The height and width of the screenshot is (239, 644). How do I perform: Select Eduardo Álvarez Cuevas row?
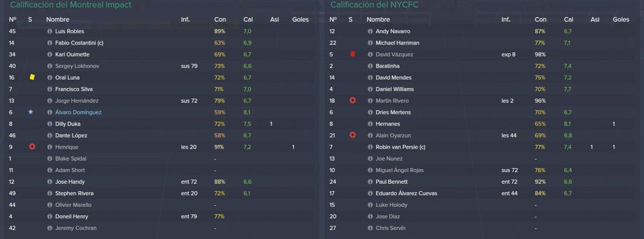point(483,193)
